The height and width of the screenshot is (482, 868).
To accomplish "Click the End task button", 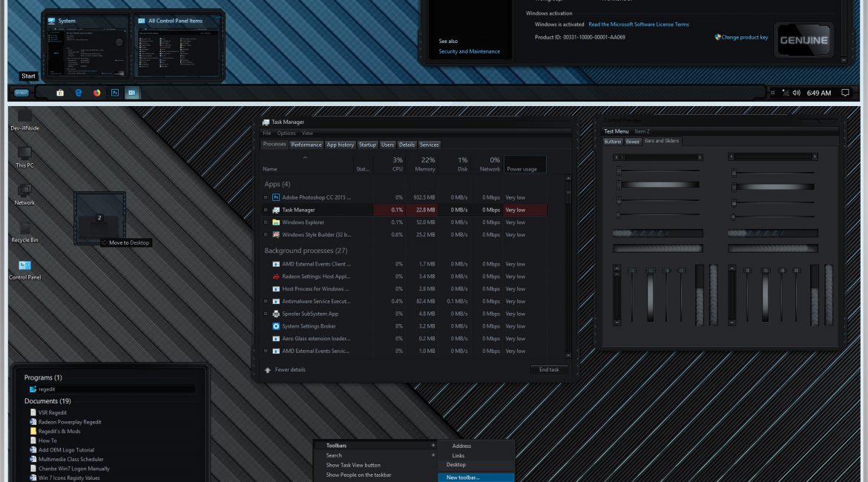I will click(x=549, y=370).
